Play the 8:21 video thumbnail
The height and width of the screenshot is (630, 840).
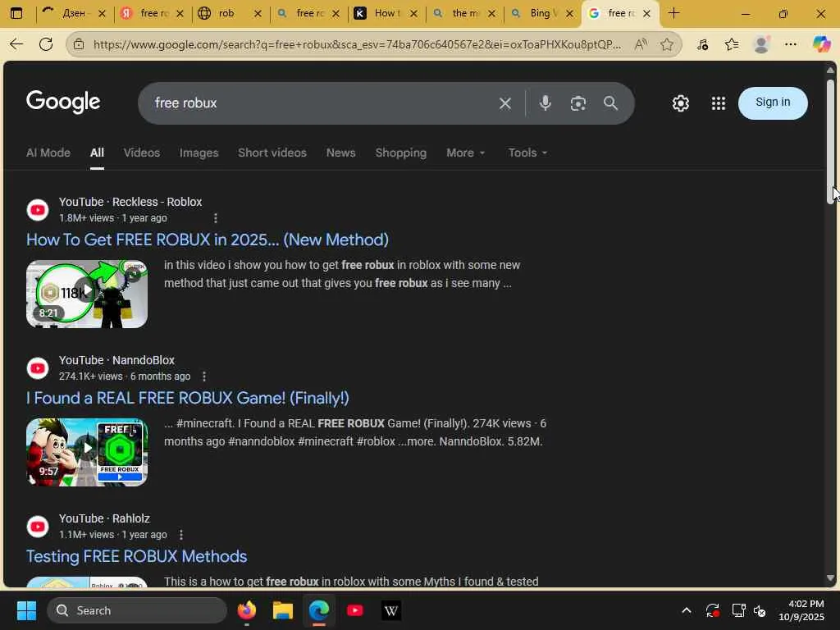87,294
